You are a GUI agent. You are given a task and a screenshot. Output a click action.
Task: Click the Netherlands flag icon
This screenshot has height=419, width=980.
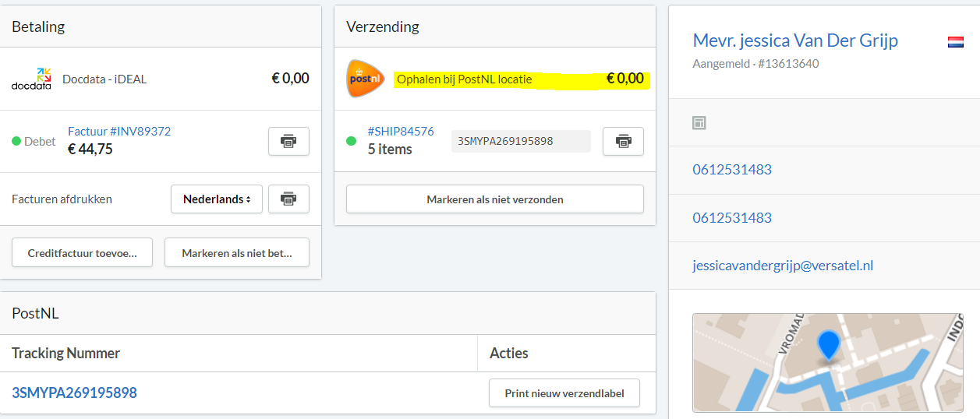click(955, 42)
